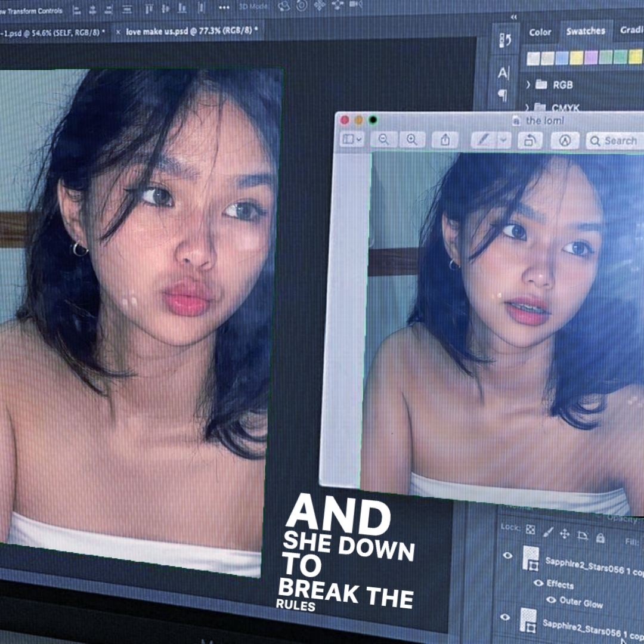This screenshot has width=644, height=644.
Task: Open the History panel icon
Action: click(x=504, y=41)
